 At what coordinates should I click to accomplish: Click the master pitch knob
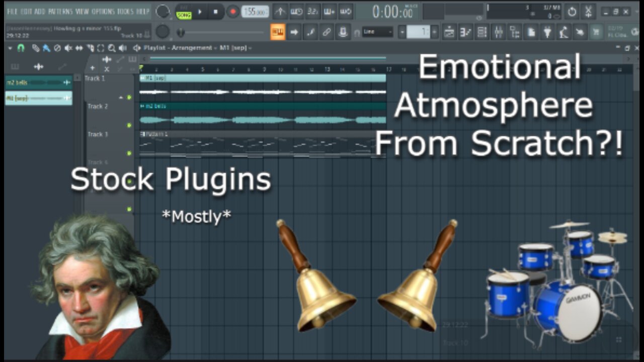(162, 32)
